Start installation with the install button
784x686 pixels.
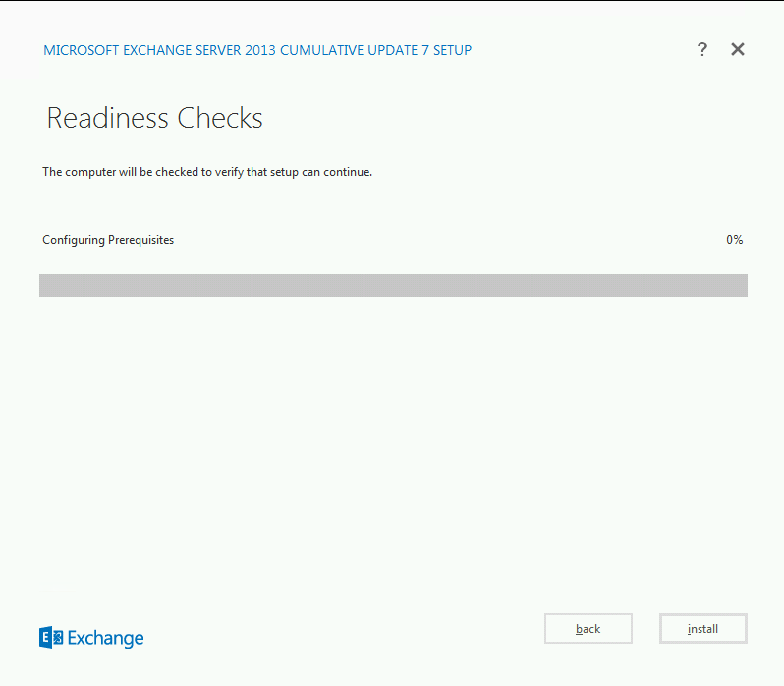pos(703,628)
